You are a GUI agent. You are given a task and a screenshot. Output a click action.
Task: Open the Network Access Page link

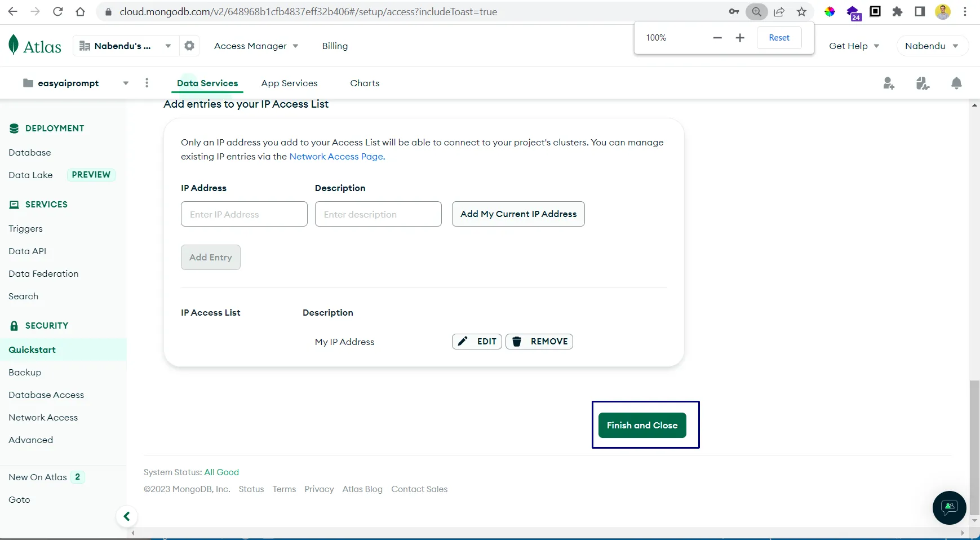[337, 156]
